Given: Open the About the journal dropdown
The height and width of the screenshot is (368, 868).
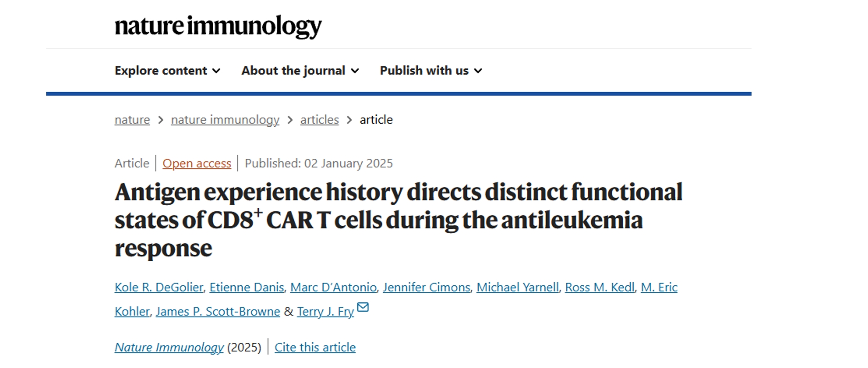Looking at the screenshot, I should (300, 71).
